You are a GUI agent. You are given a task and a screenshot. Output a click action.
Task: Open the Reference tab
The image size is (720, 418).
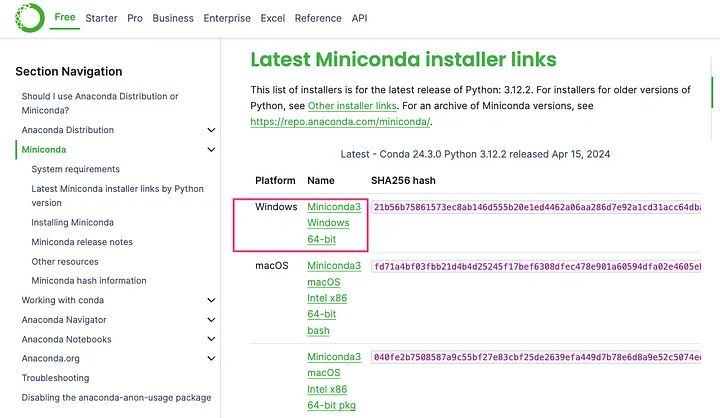318,18
